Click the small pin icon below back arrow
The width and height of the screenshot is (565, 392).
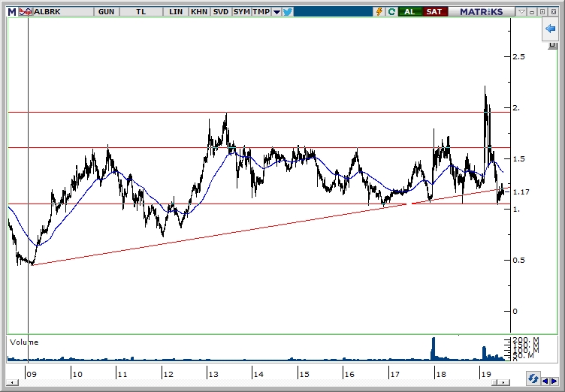(x=552, y=45)
